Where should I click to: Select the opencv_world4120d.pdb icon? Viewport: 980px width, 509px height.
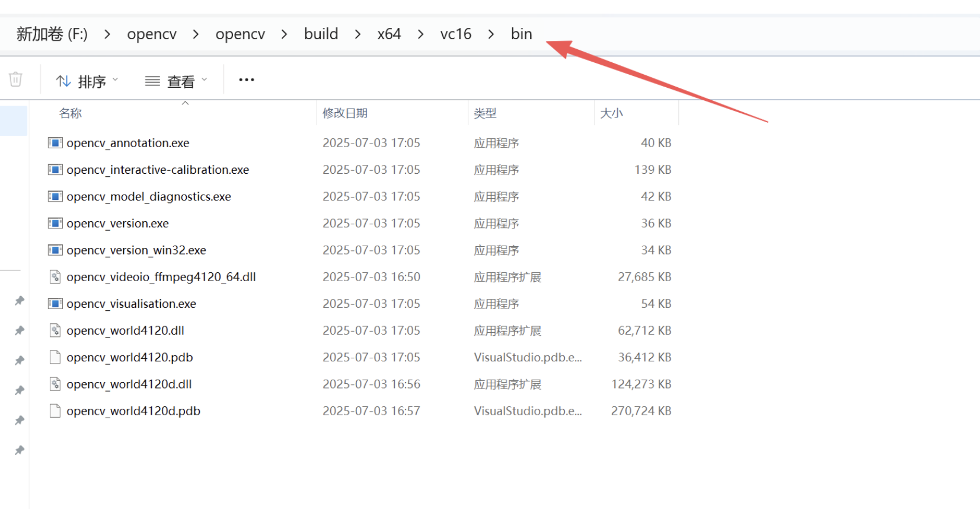click(x=55, y=411)
